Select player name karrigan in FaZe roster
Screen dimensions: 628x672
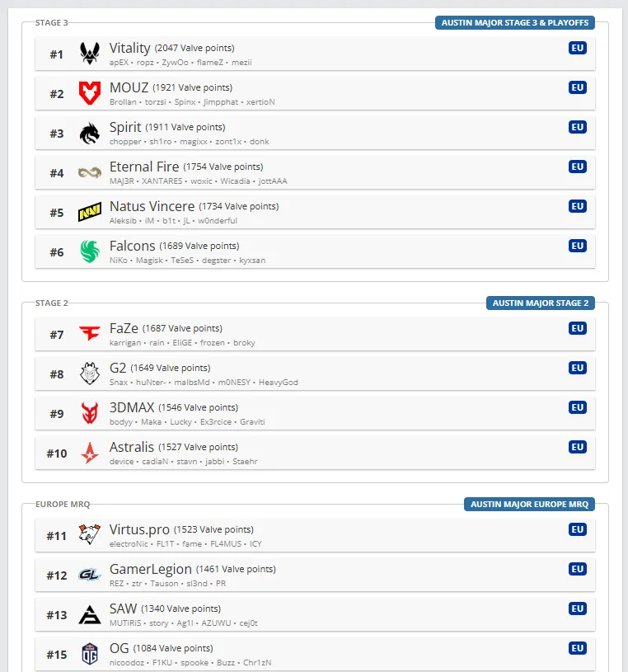click(x=125, y=343)
